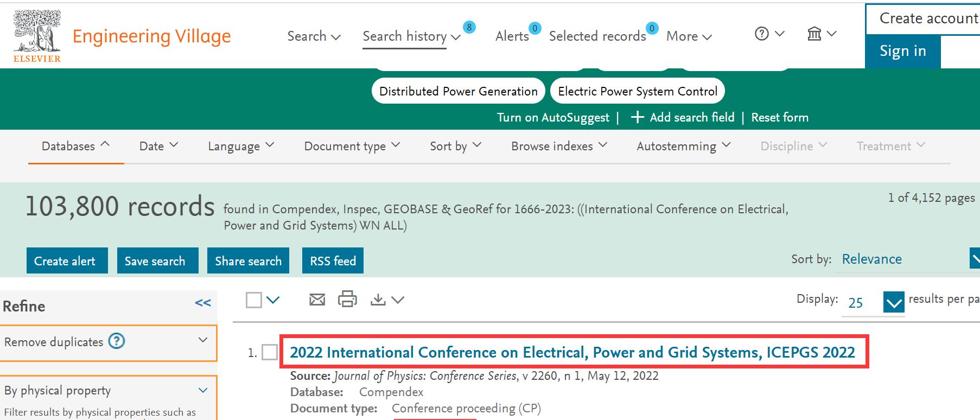Open the help question mark icon

tap(762, 34)
